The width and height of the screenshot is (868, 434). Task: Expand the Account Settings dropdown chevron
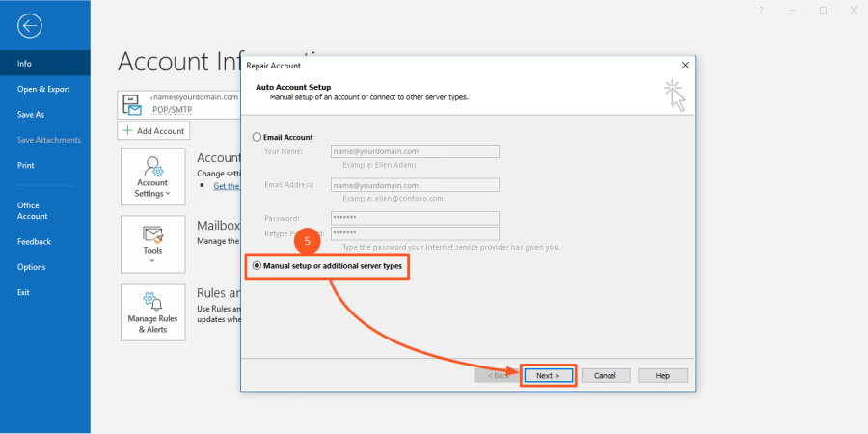pyautogui.click(x=169, y=194)
